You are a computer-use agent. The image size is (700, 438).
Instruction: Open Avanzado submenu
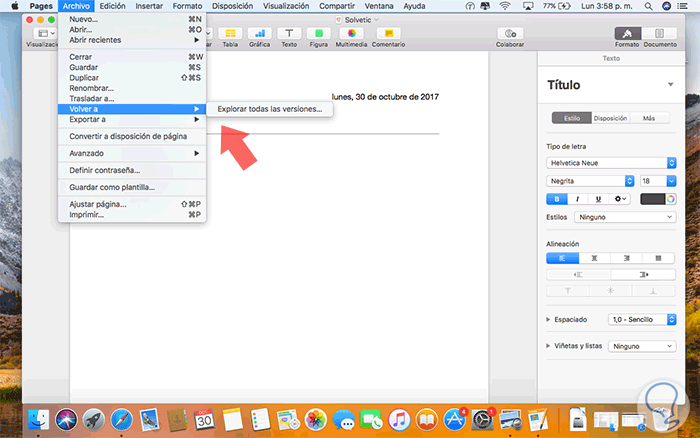(132, 153)
